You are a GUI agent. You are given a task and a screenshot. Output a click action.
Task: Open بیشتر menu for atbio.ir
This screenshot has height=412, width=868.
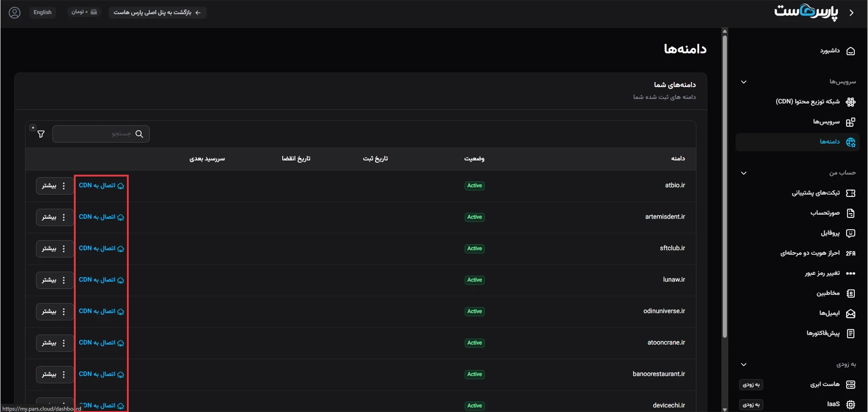pyautogui.click(x=55, y=186)
